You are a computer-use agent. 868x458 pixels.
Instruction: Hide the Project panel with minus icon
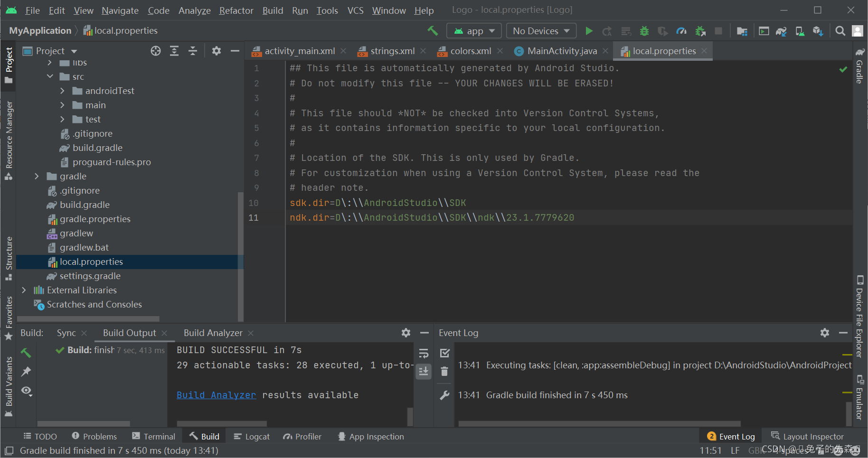pos(235,51)
